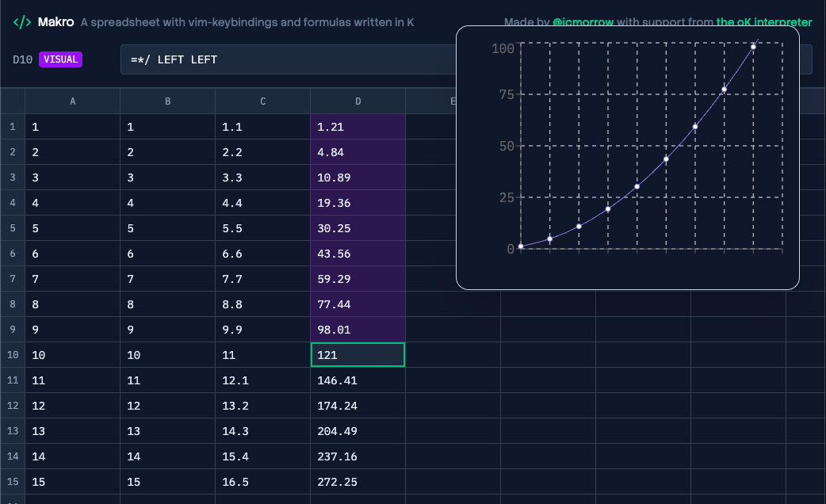Click cell D9 with value 98.01
The height and width of the screenshot is (504, 826).
click(x=358, y=330)
